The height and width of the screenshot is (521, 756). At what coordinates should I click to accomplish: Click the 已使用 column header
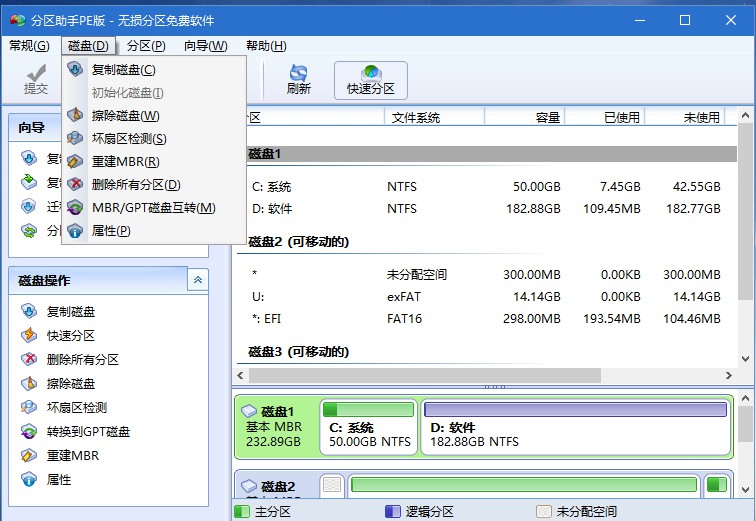[605, 117]
